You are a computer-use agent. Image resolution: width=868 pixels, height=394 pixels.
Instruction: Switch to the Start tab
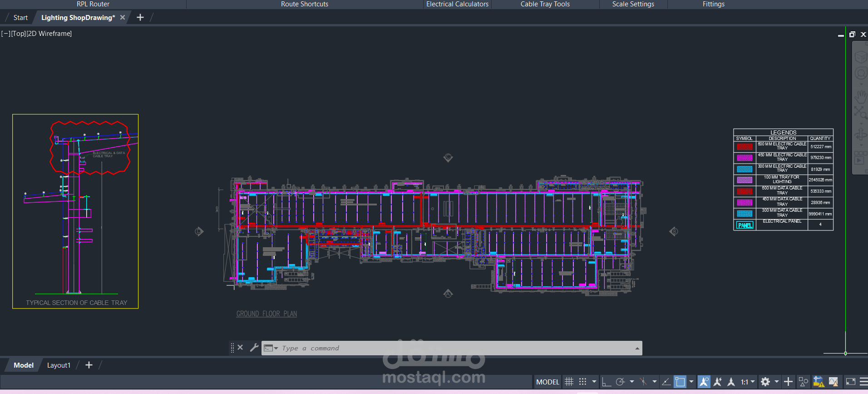coord(20,18)
